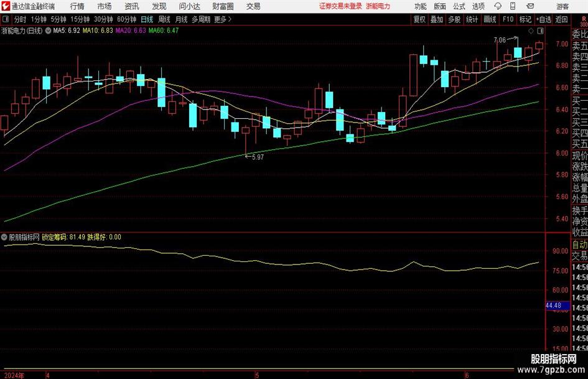Click MA5: 6.92 indicator label
The width and height of the screenshot is (588, 379).
pos(67,30)
